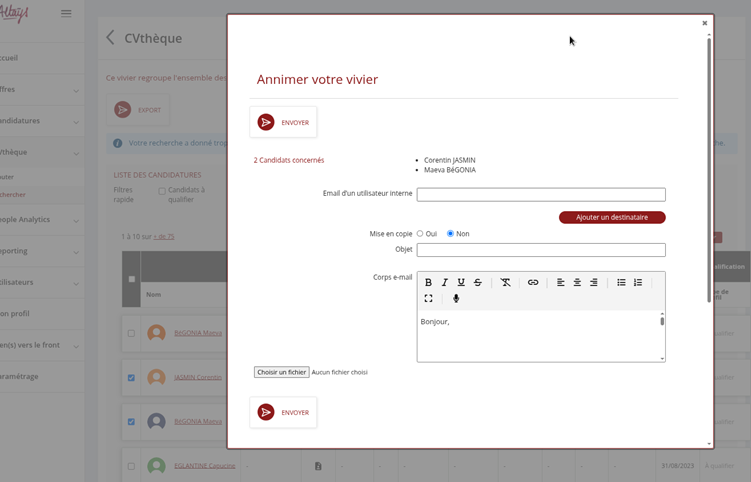This screenshot has width=751, height=482.
Task: Select 'Non' for Mise en copie
Action: [450, 234]
